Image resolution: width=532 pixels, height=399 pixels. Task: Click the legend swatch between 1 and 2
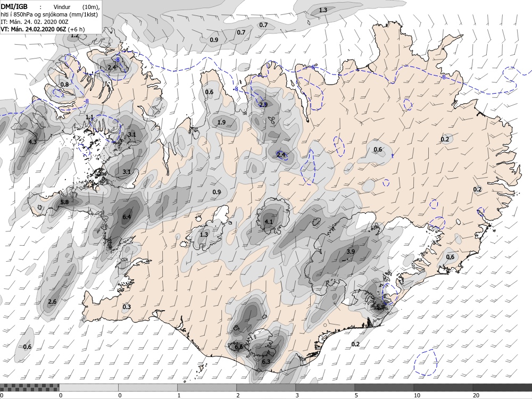point(206,387)
